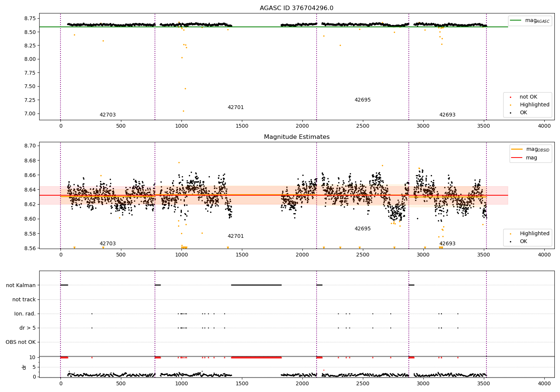Click the 7.00 tick label in top plot
This screenshot has height=392, width=560.
click(x=29, y=113)
